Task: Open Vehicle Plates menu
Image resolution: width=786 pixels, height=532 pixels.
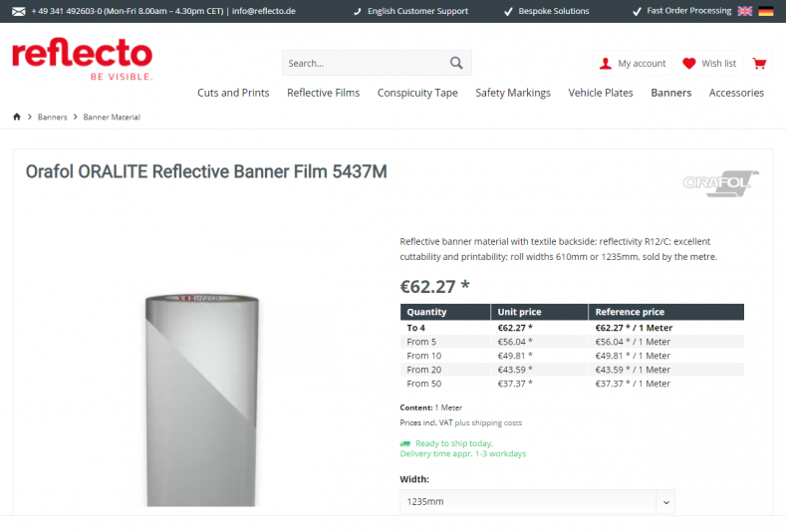Action: tap(601, 93)
